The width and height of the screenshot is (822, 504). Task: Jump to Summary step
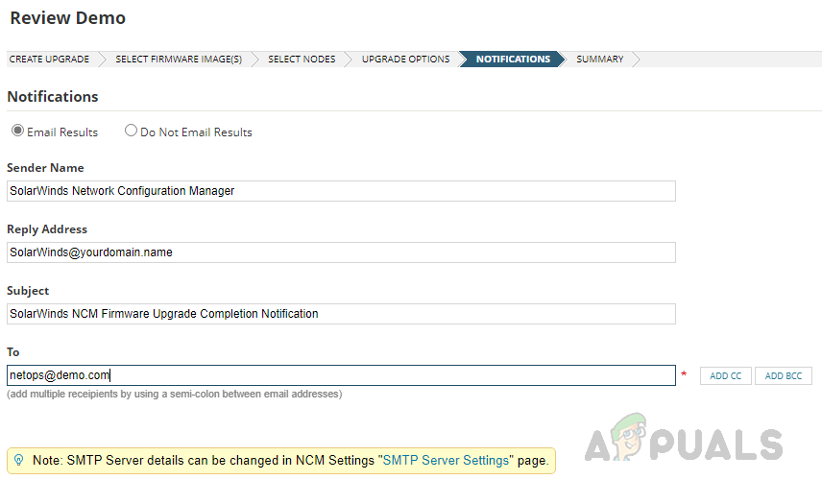[600, 60]
